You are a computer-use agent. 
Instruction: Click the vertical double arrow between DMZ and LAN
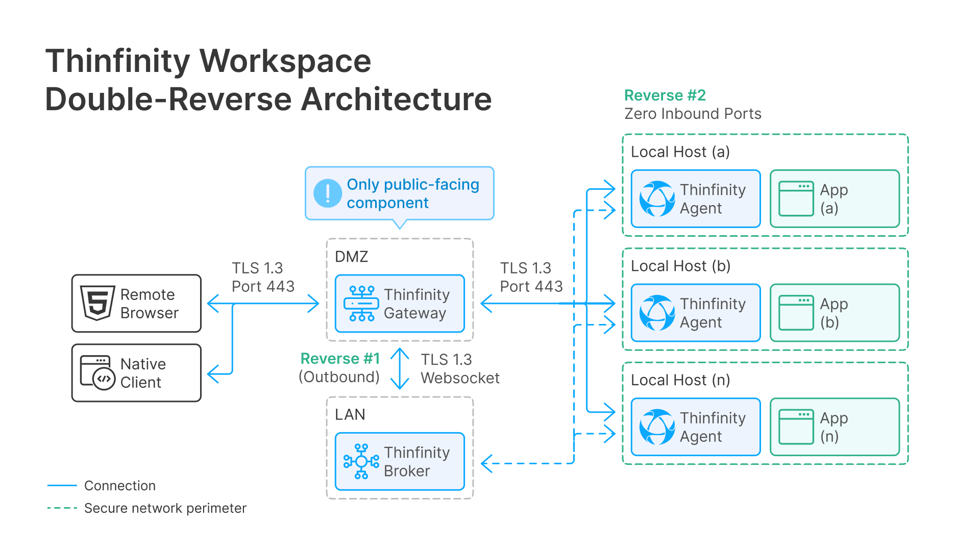coord(400,368)
